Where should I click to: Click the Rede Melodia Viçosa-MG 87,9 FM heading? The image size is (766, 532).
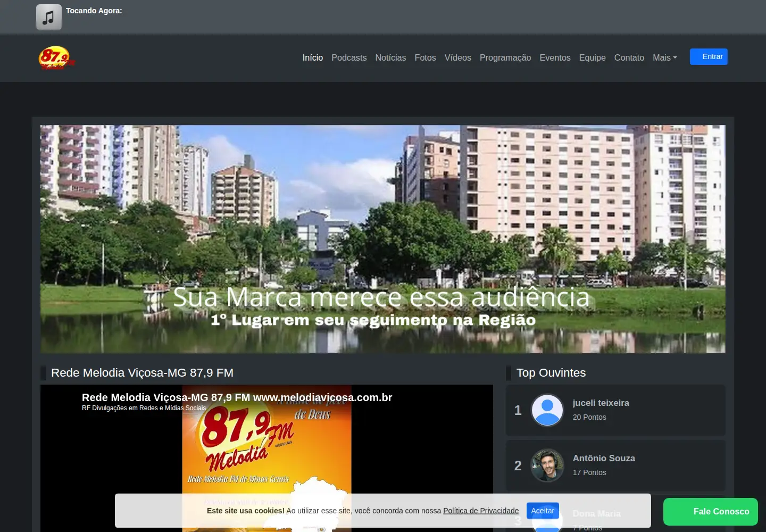pos(142,373)
